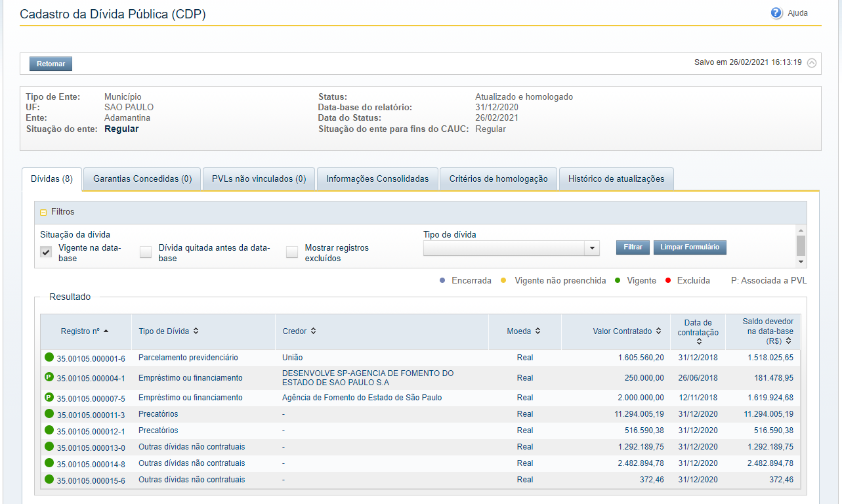The height and width of the screenshot is (504, 842).
Task: Click green status icon for record 35.00105.000001-6
Action: pos(49,358)
